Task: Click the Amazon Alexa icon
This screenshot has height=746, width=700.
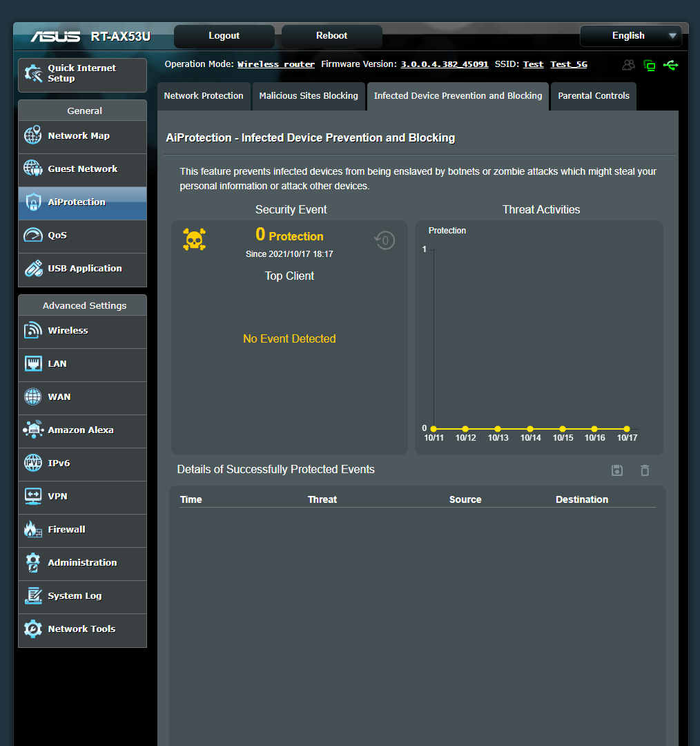Action: point(33,430)
